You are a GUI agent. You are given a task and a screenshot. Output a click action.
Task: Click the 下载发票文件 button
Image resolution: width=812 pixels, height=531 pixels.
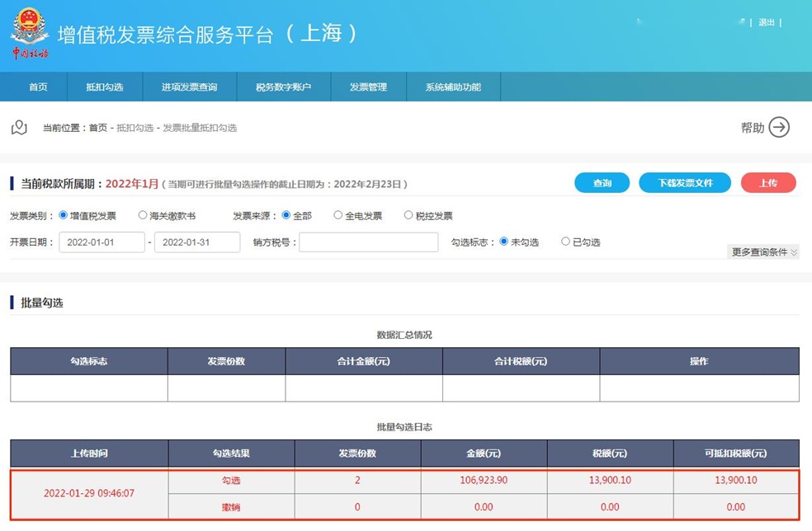pyautogui.click(x=685, y=183)
